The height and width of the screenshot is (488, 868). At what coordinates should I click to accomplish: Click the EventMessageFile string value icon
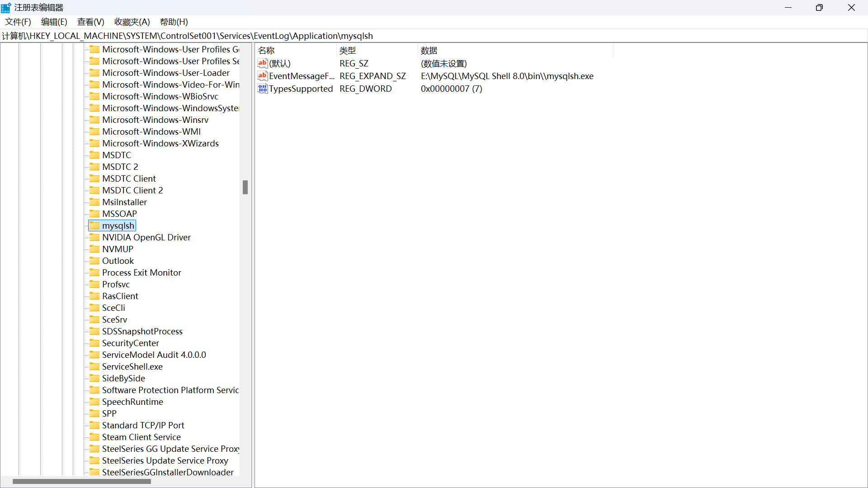[x=263, y=76]
